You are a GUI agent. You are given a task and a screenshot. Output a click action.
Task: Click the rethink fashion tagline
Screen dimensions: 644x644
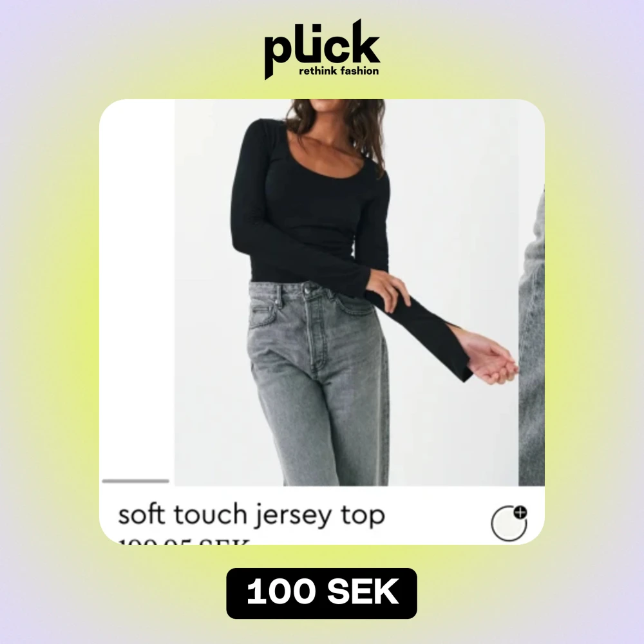click(x=339, y=71)
